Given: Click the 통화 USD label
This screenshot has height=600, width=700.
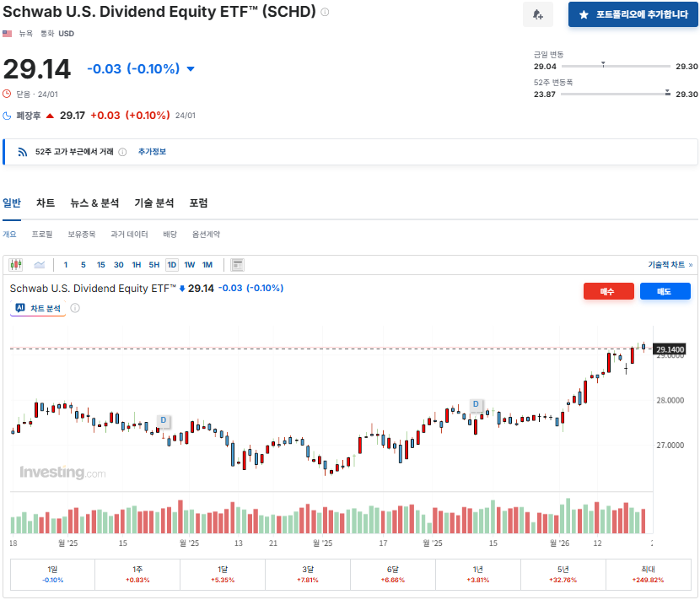Looking at the screenshot, I should [57, 34].
